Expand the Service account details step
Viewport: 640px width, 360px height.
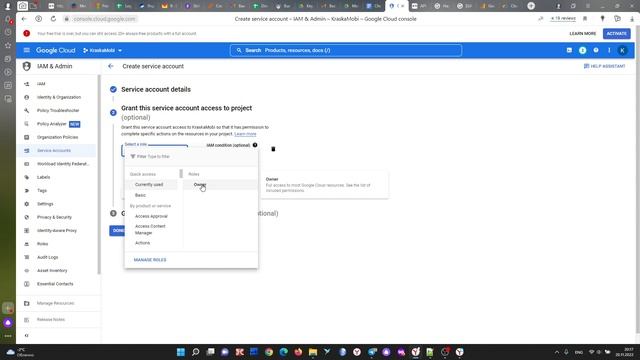coord(156,89)
